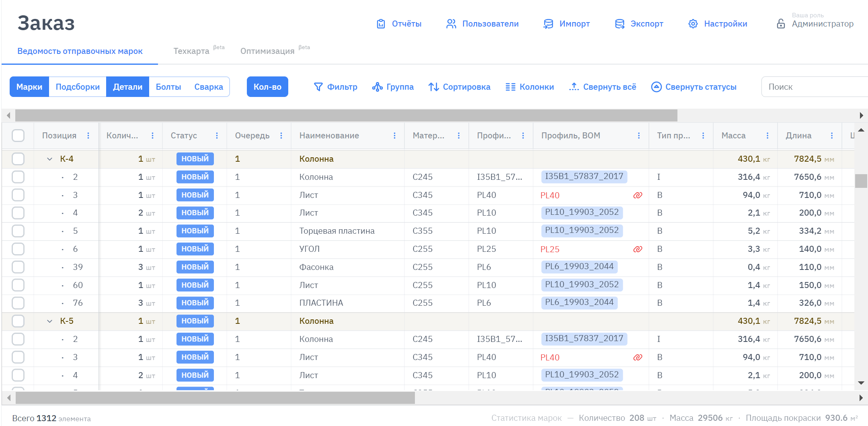The image size is (868, 426).
Task: Check the K-4 row checkbox
Action: point(18,159)
